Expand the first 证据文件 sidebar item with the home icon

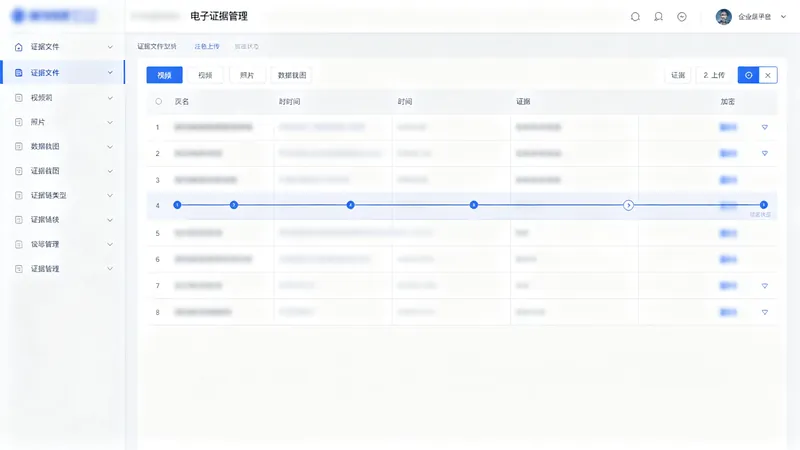[x=110, y=47]
